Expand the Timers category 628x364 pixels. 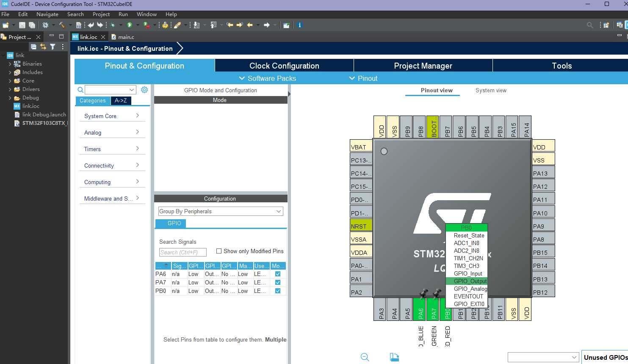(x=112, y=149)
